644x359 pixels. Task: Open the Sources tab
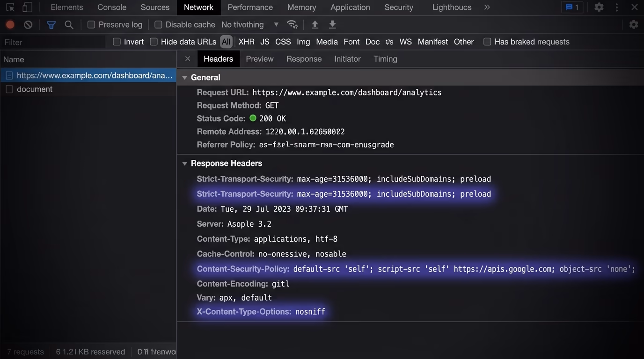[155, 7]
